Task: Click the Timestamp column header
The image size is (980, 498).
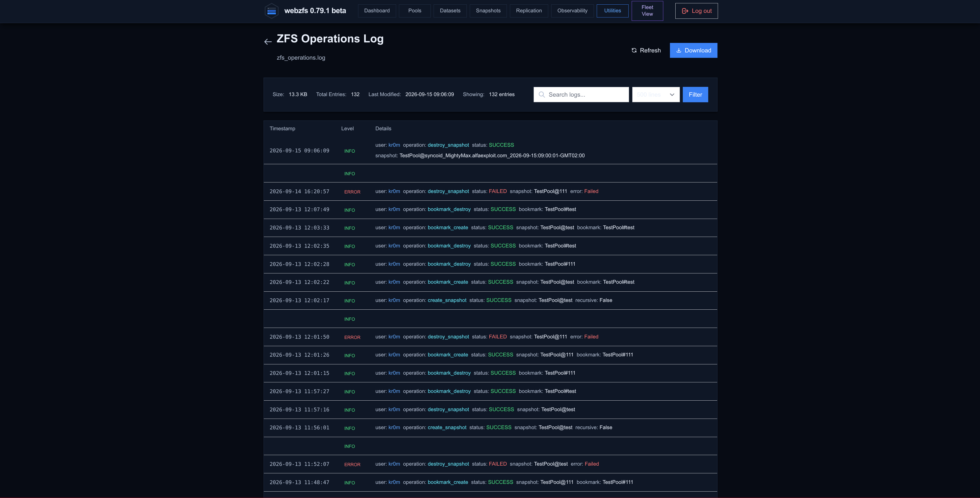Action: click(282, 128)
